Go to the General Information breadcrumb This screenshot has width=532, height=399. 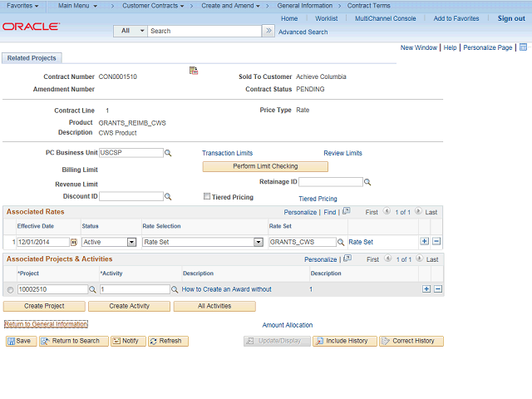click(x=305, y=6)
